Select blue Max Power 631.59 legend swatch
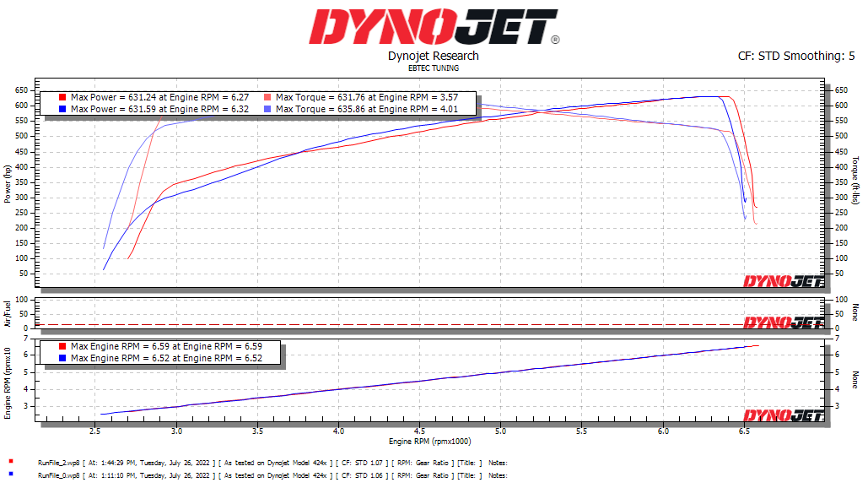 coord(62,109)
